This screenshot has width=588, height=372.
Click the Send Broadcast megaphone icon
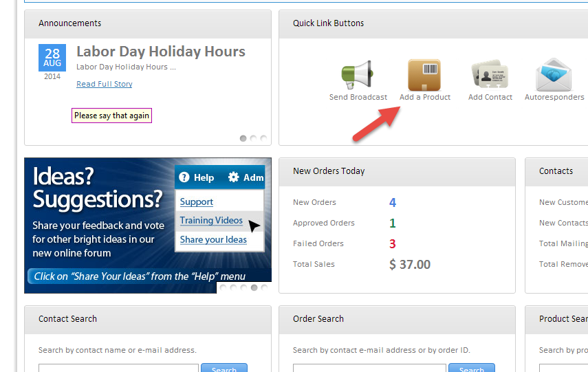(x=358, y=76)
